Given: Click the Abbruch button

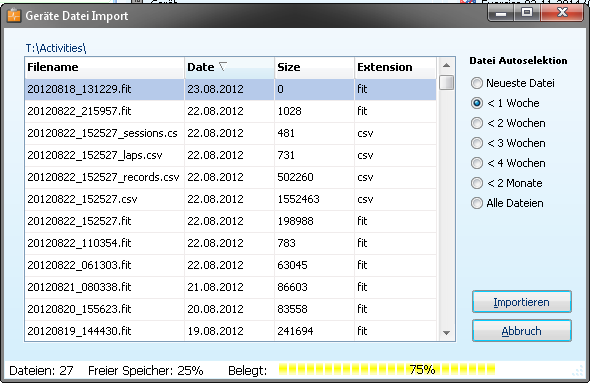Looking at the screenshot, I should click(522, 331).
